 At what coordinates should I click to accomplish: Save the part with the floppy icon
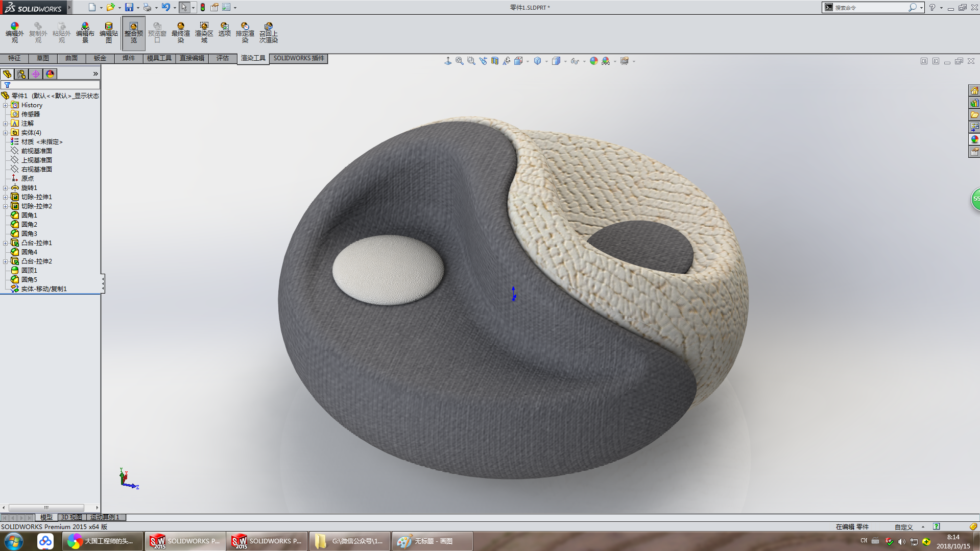129,7
